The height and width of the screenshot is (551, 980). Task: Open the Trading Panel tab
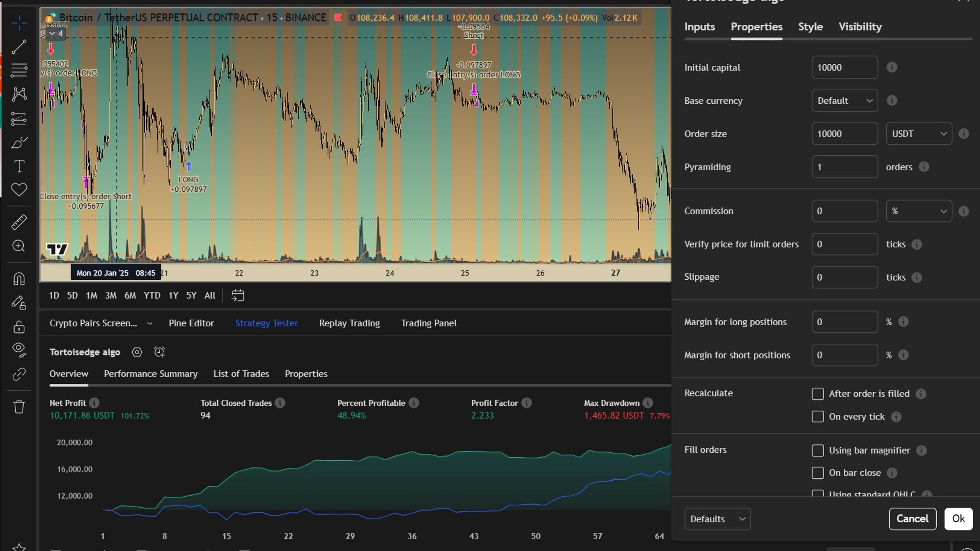coord(429,323)
